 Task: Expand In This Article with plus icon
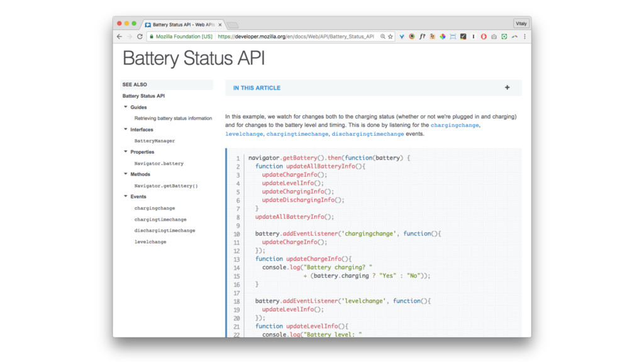coord(508,87)
